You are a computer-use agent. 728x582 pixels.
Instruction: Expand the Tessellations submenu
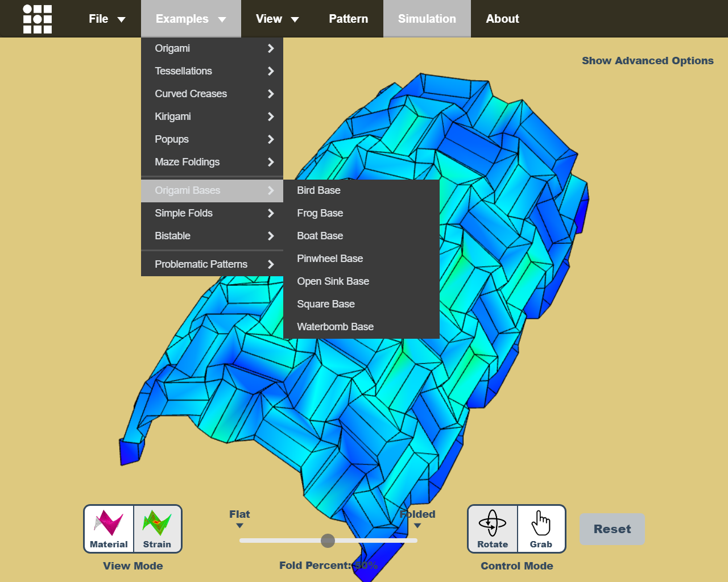pyautogui.click(x=212, y=71)
